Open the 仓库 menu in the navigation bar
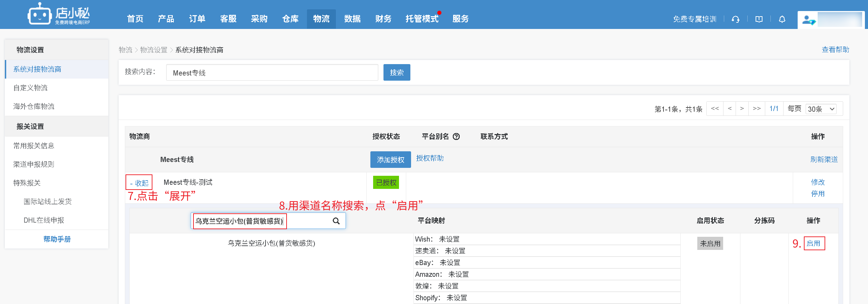This screenshot has width=868, height=304. [290, 19]
